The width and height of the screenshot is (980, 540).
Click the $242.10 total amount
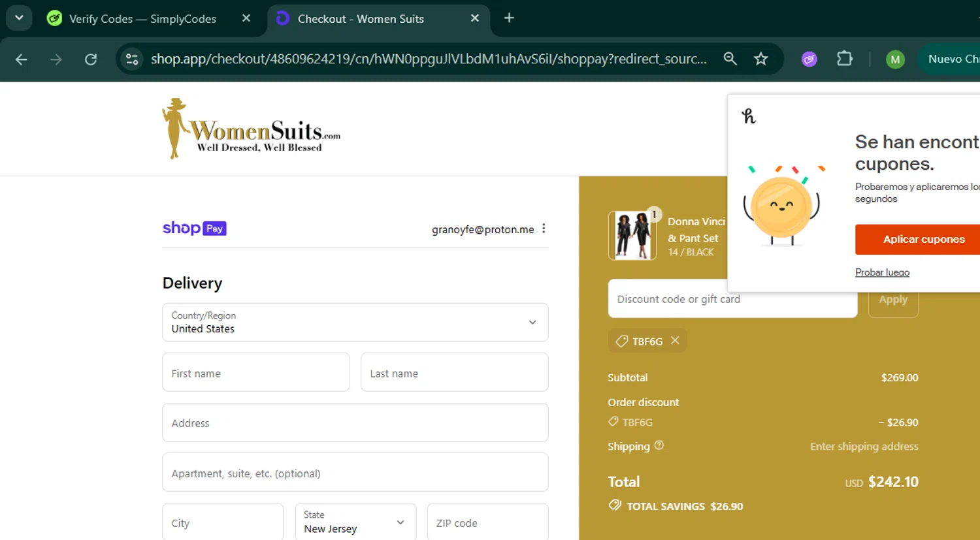click(893, 482)
